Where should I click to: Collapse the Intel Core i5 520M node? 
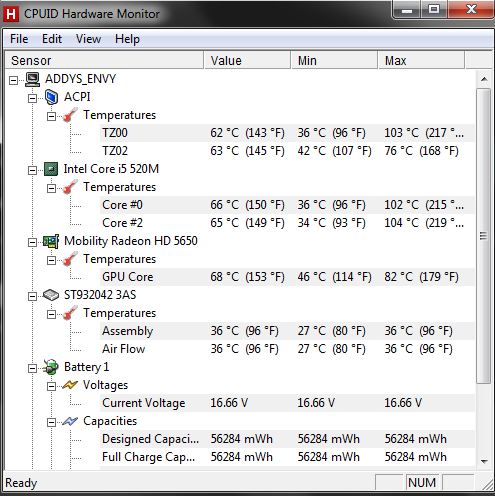click(x=32, y=170)
